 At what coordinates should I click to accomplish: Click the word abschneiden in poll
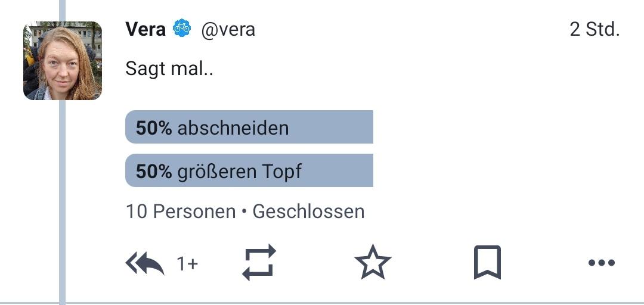point(233,128)
